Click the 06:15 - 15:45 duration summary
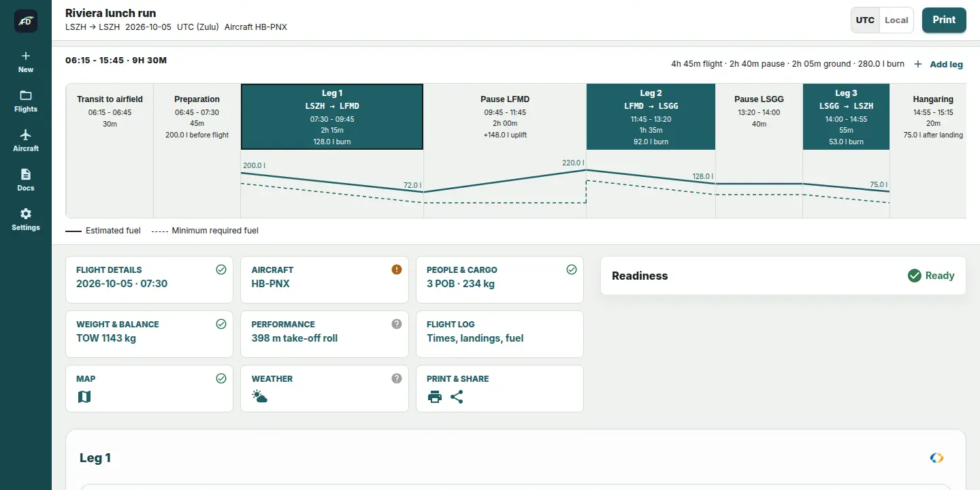Screen dimensions: 980x490 coord(116,60)
